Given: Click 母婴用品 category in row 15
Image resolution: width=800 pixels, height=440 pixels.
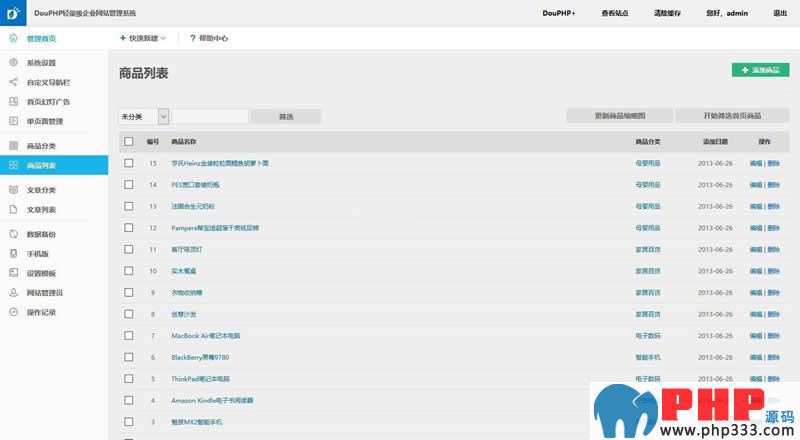Looking at the screenshot, I should click(x=648, y=163).
